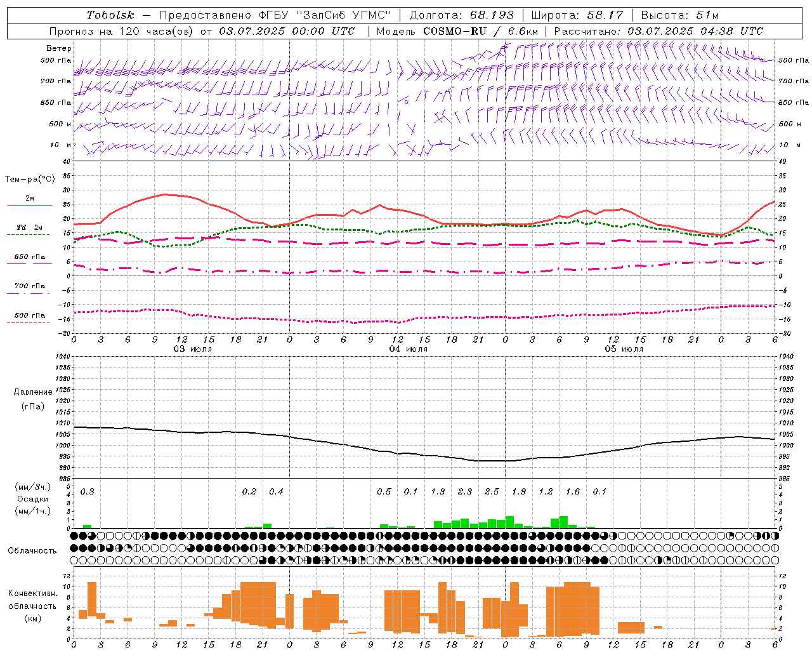This screenshot has width=812, height=650.
Task: Click the left '500 м' wind level label
Action: pyautogui.click(x=60, y=124)
